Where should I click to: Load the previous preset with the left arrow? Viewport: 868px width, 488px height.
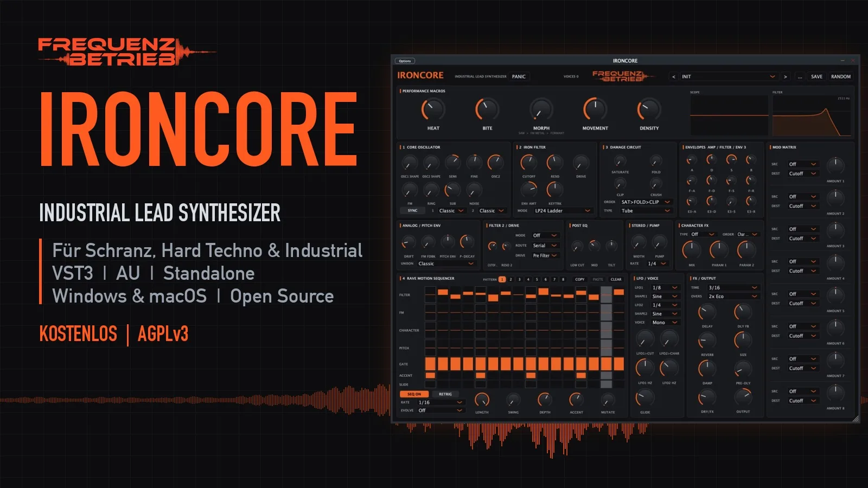coord(674,76)
